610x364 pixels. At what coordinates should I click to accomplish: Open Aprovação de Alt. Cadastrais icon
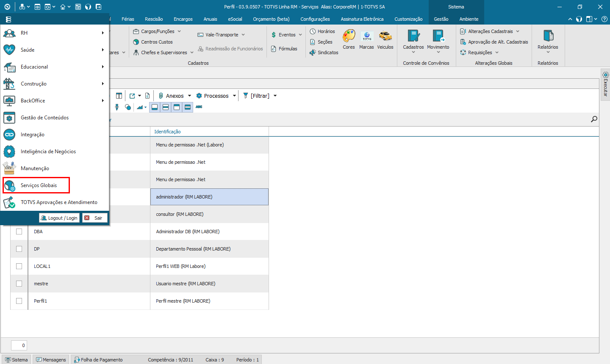[463, 42]
